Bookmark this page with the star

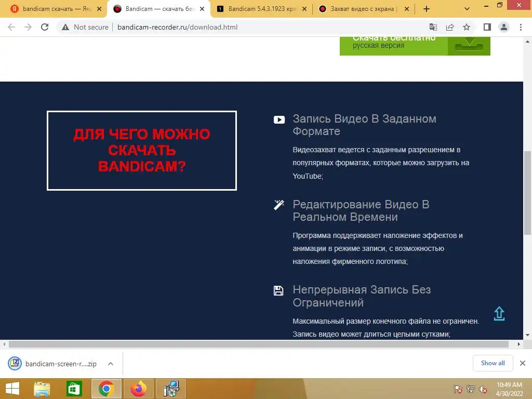tap(467, 27)
